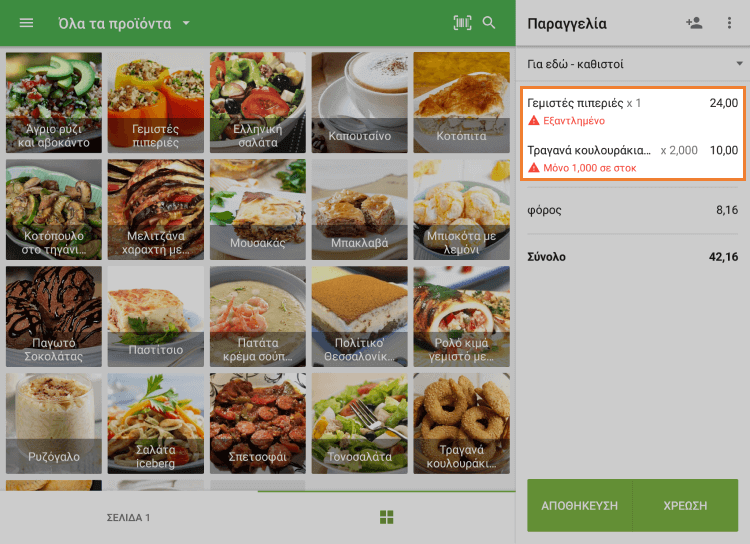This screenshot has width=750, height=544.
Task: Open the order three-dot options menu
Action: [729, 23]
